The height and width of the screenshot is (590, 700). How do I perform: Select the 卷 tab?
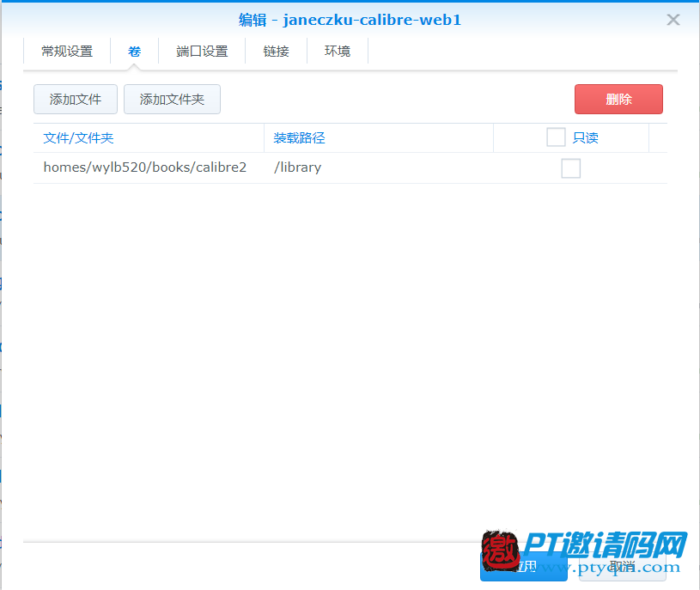134,52
